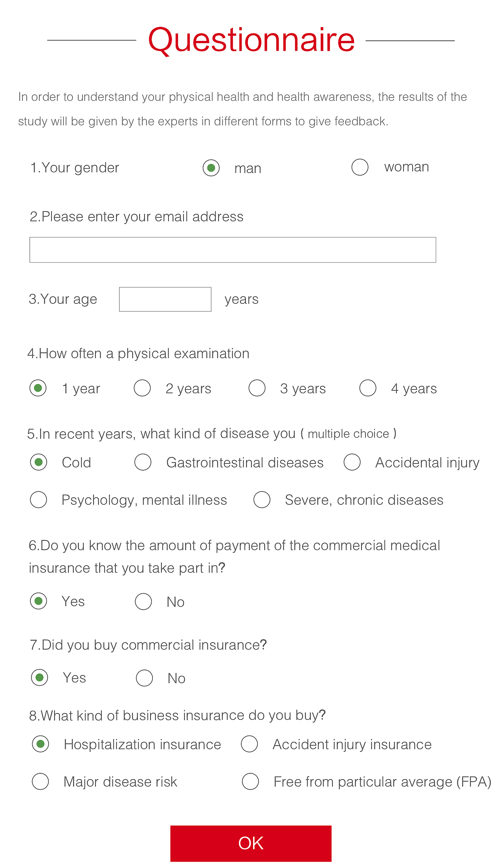Image resolution: width=503 pixels, height=868 pixels.
Task: Select Hospitalization insurance option
Action: tap(40, 744)
